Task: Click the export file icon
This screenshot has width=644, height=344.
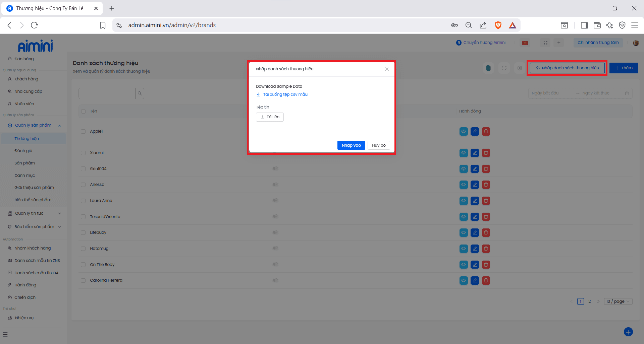Action: [488, 68]
